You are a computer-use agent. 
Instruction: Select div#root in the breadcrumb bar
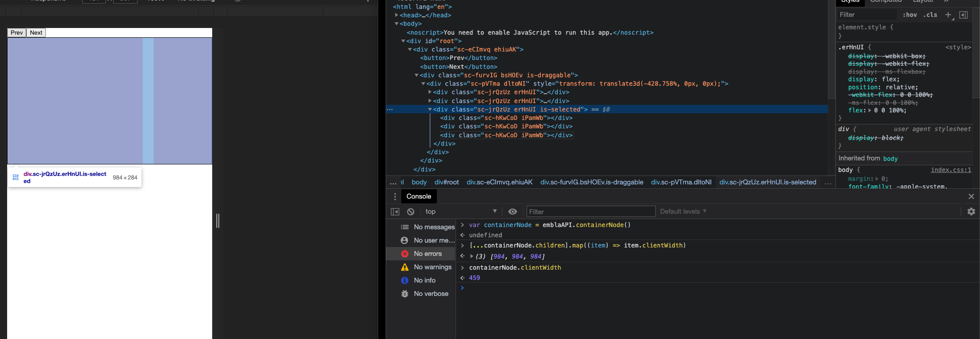pyautogui.click(x=446, y=182)
